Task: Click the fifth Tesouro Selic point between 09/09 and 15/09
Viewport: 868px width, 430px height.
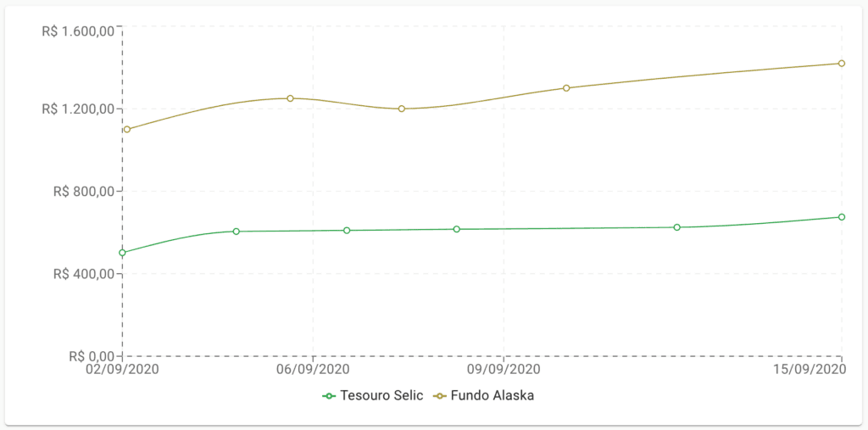Action: click(676, 227)
